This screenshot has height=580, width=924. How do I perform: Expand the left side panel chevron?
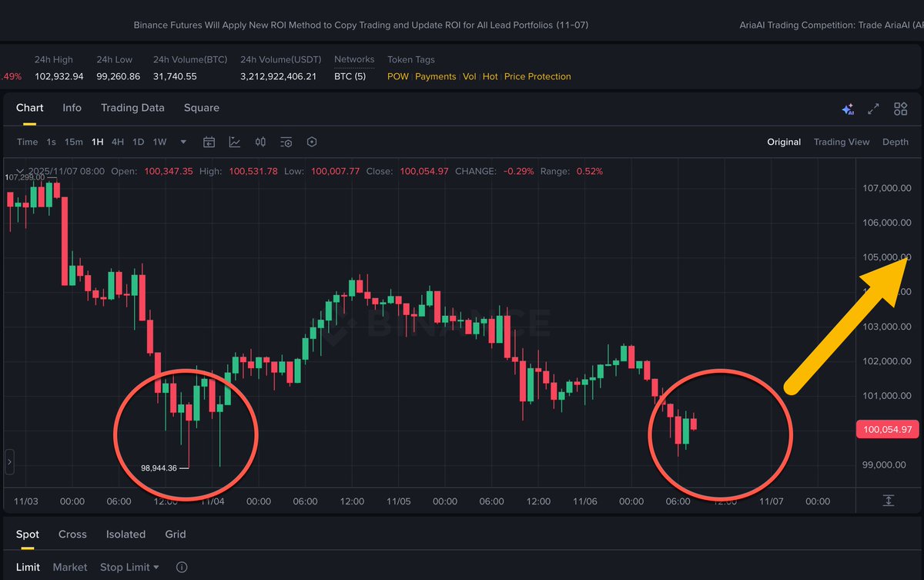pyautogui.click(x=9, y=462)
